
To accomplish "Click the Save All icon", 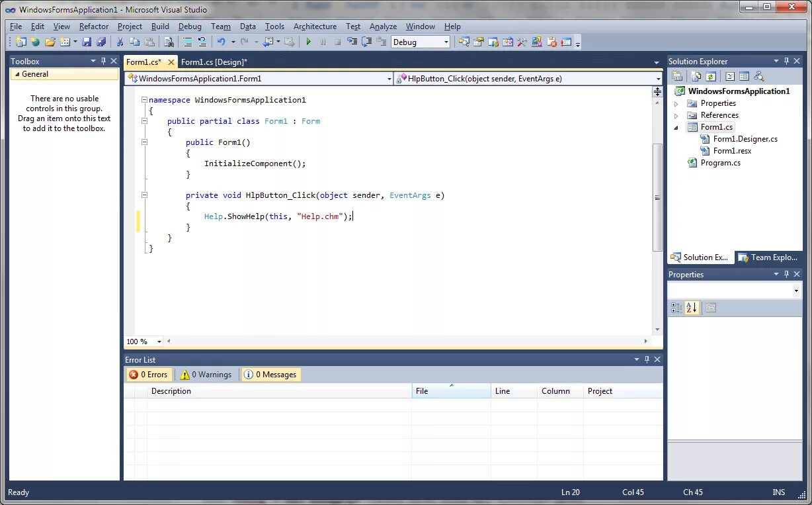I will pyautogui.click(x=101, y=42).
